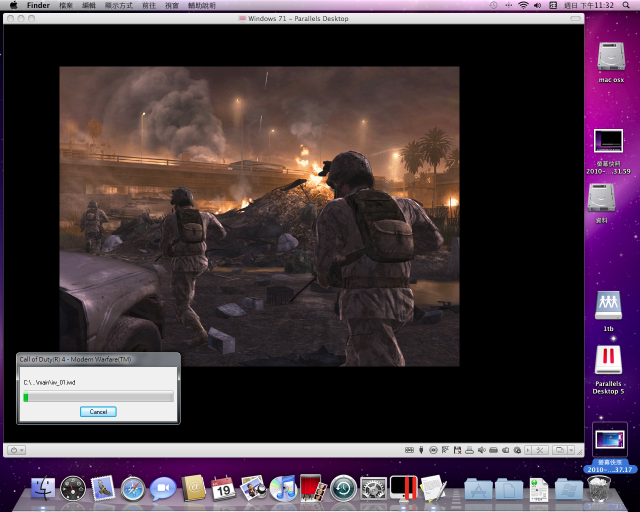The image size is (640, 512).
Task: Click the Wi-Fi menu bar icon
Action: pos(523,5)
